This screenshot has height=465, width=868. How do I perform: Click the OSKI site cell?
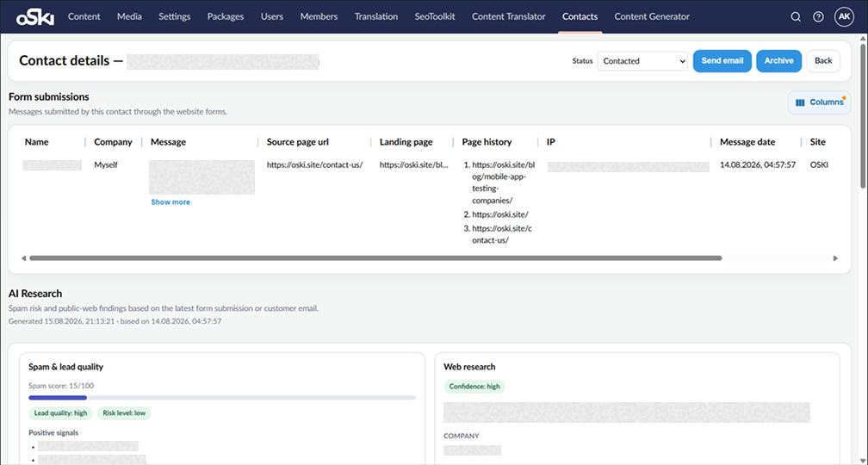[x=819, y=165]
